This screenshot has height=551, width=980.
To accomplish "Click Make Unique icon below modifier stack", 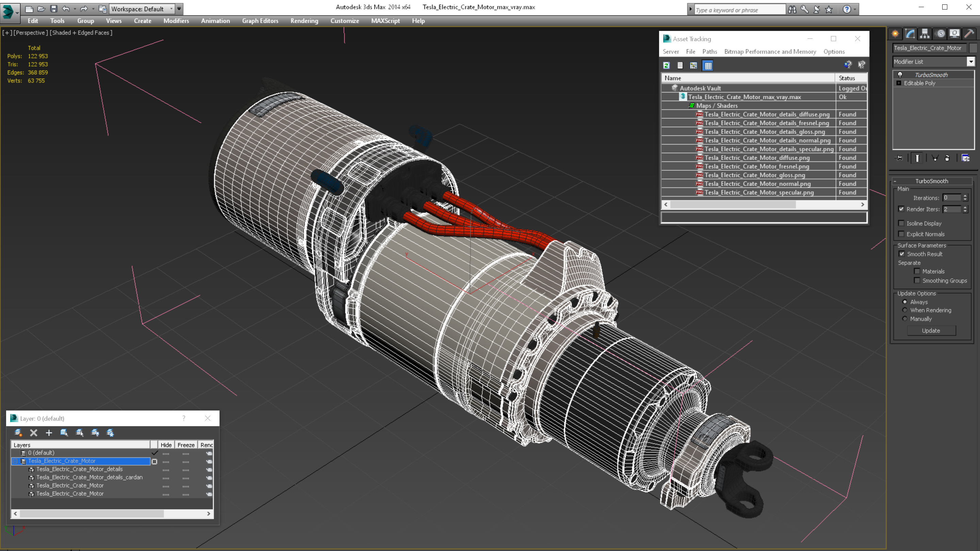I will point(935,158).
